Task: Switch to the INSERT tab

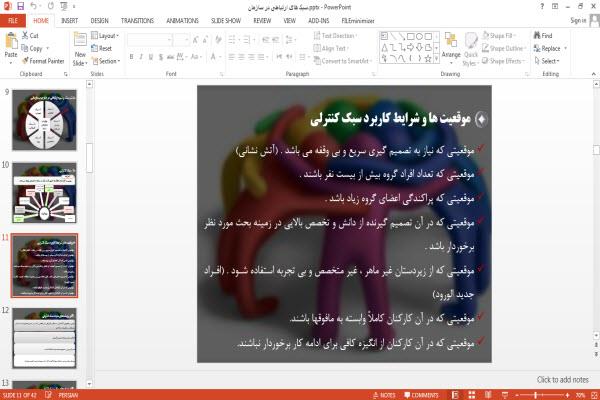Action: coord(69,21)
